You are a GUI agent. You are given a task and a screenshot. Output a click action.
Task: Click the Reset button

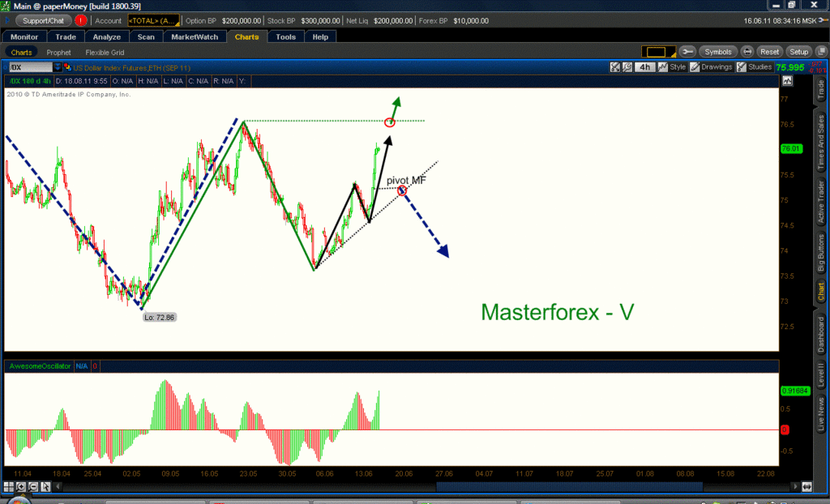[x=769, y=52]
